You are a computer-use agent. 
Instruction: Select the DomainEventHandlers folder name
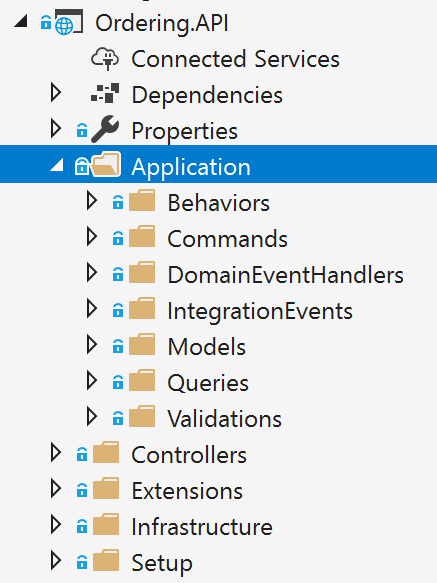pyautogui.click(x=285, y=275)
